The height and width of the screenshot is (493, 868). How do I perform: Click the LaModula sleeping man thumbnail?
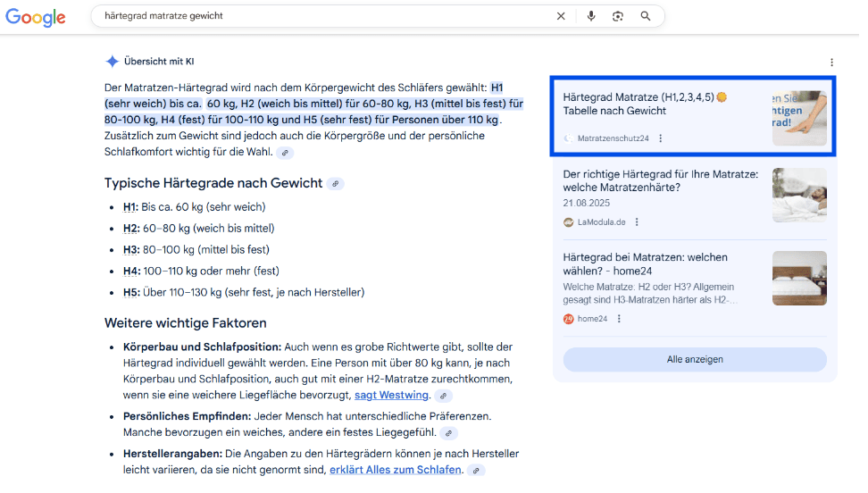(x=799, y=195)
